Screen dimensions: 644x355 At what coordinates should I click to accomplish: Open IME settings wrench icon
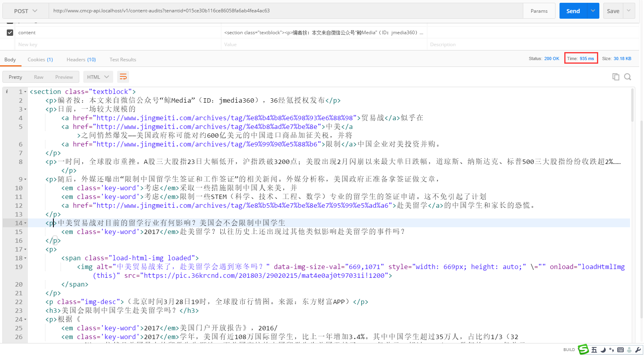(x=638, y=350)
